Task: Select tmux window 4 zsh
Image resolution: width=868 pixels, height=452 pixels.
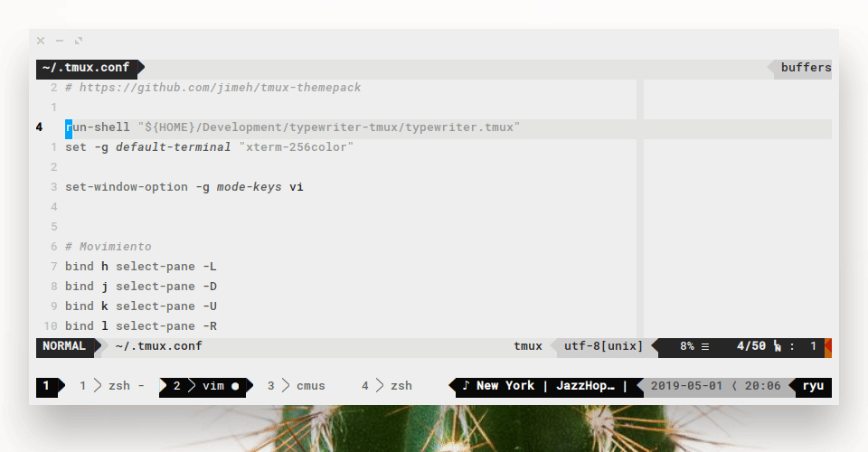Action: [386, 386]
